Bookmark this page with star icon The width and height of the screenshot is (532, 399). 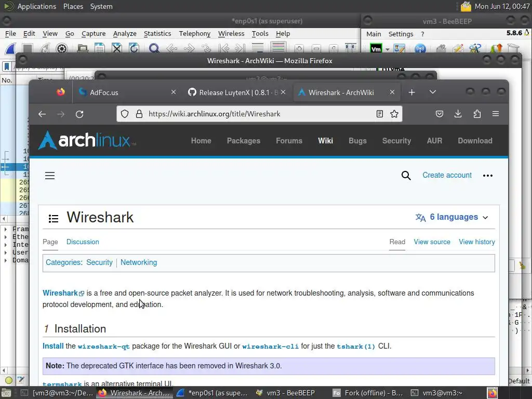click(x=394, y=114)
